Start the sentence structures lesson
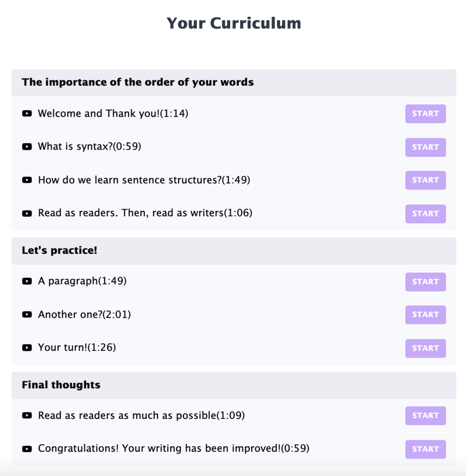Viewport: 466px width, 476px height. pos(425,180)
